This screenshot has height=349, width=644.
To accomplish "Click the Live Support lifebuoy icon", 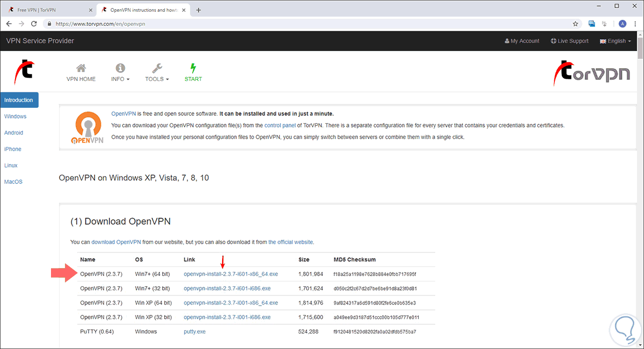I will click(x=554, y=41).
